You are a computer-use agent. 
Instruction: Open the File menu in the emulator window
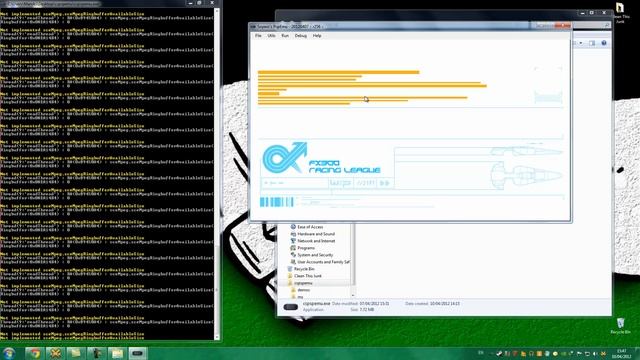(258, 36)
